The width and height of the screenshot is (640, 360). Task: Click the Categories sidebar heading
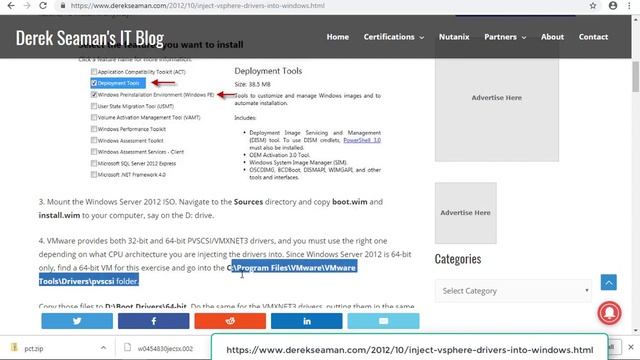[458, 259]
